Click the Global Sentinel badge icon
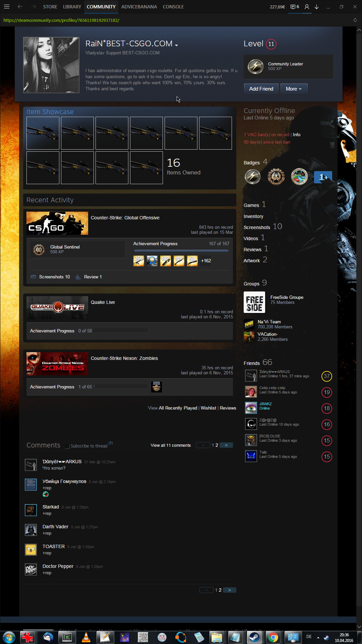362x644 pixels. [x=39, y=250]
